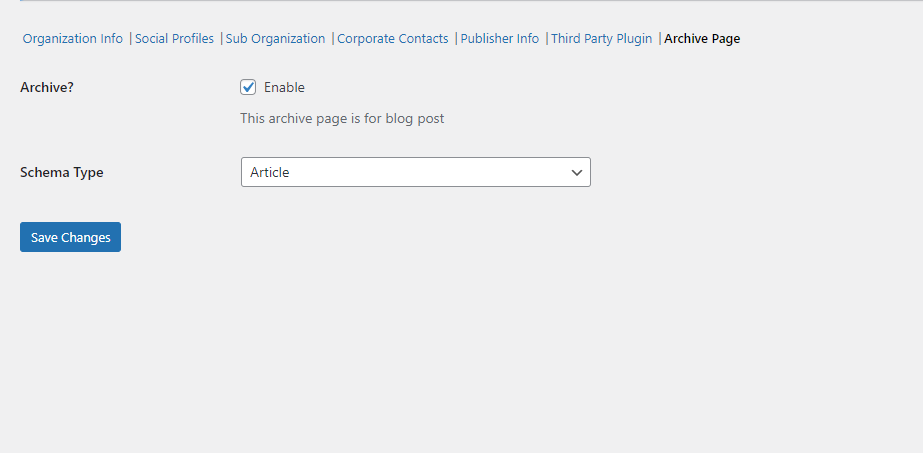This screenshot has height=453, width=923.
Task: Switch to Third Party Plugin tab
Action: 601,39
